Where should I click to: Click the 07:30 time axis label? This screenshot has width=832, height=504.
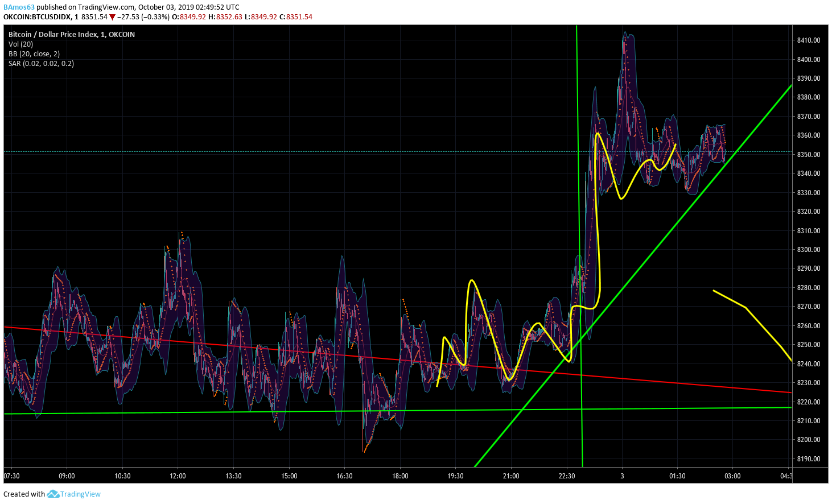pyautogui.click(x=11, y=476)
